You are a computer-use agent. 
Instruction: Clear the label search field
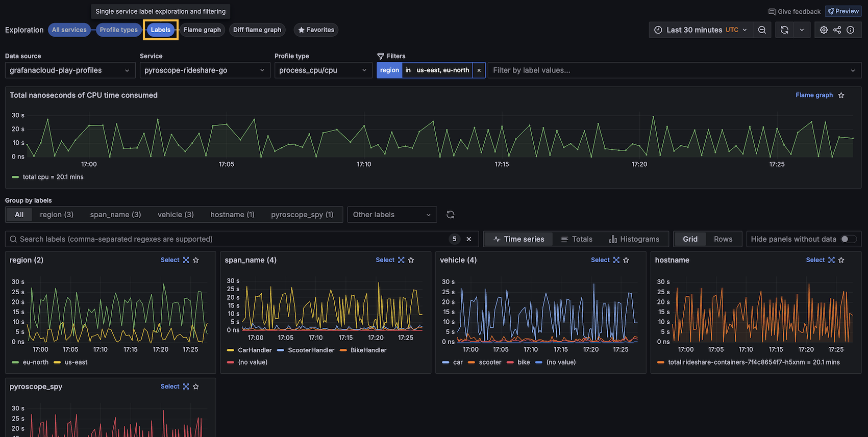[469, 239]
